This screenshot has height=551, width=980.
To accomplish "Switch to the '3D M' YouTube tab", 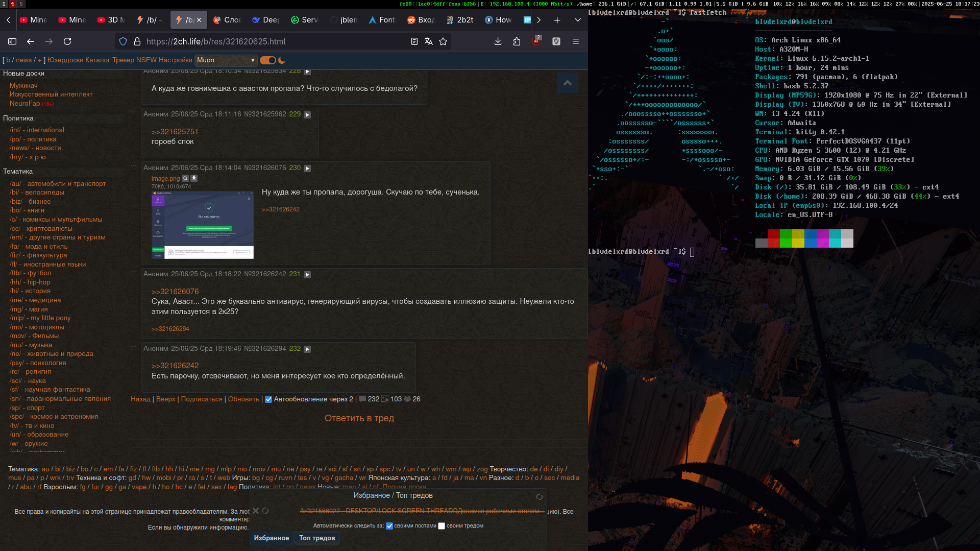I will coord(111,20).
